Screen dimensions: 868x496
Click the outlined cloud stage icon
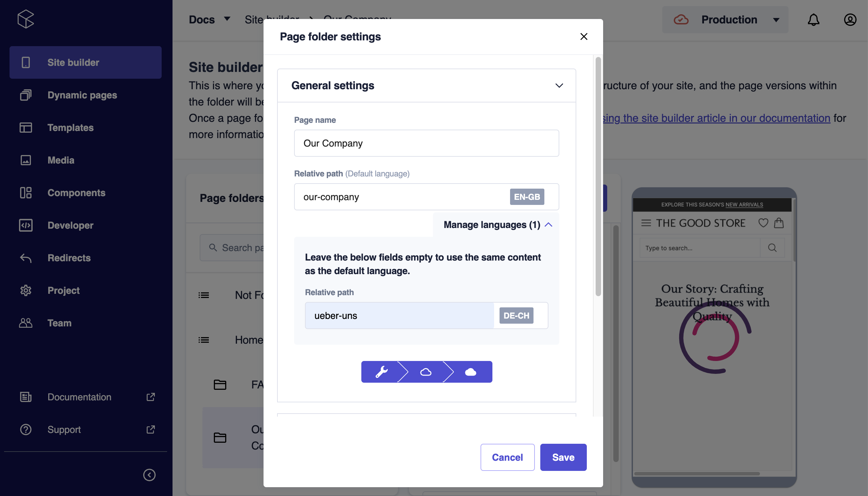point(426,372)
